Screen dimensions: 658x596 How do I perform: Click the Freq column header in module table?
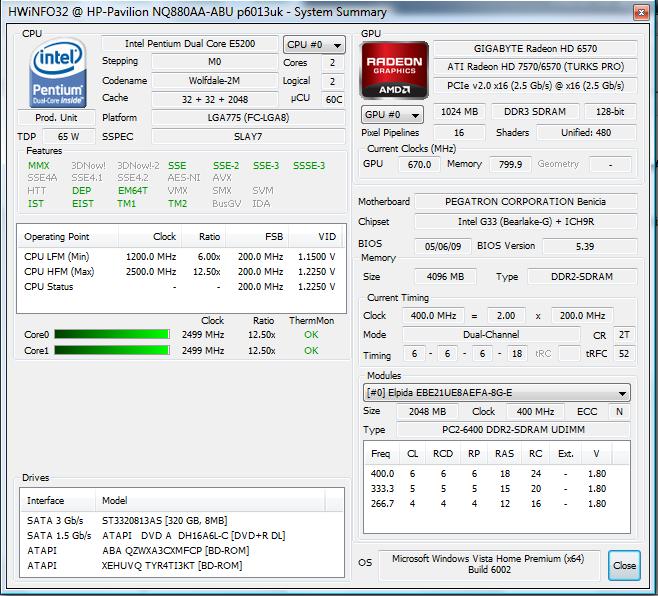tap(381, 454)
